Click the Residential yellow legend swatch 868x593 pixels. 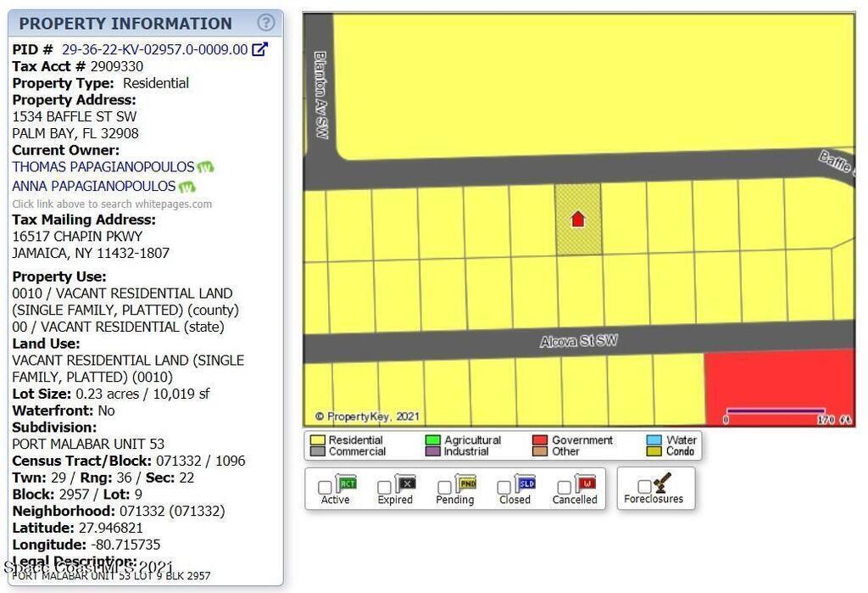[x=317, y=440]
